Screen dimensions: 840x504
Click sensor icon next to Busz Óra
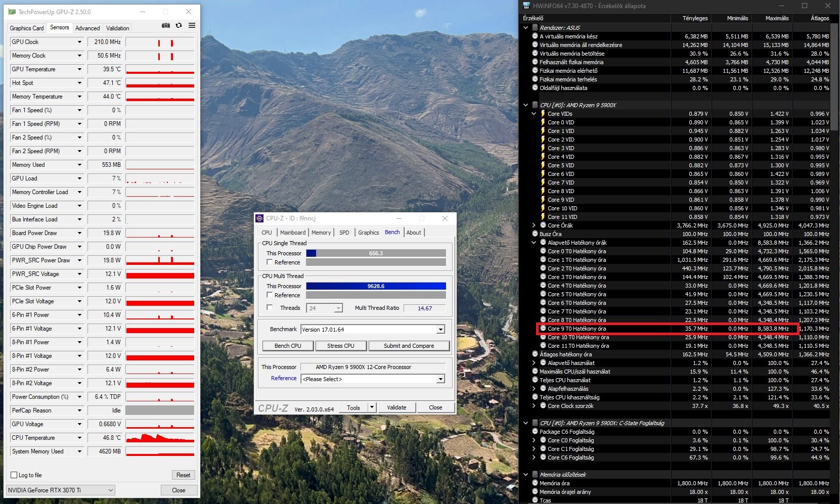(x=535, y=234)
